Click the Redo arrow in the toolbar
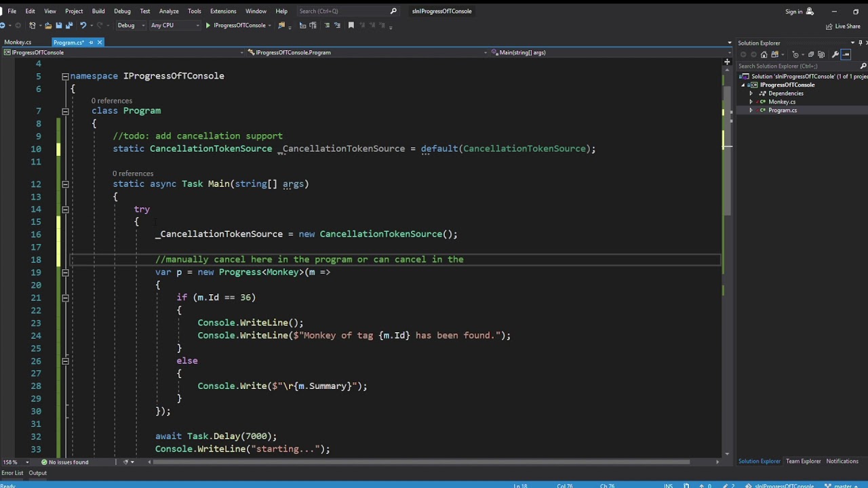Screen dimensions: 868x488 tap(100, 25)
